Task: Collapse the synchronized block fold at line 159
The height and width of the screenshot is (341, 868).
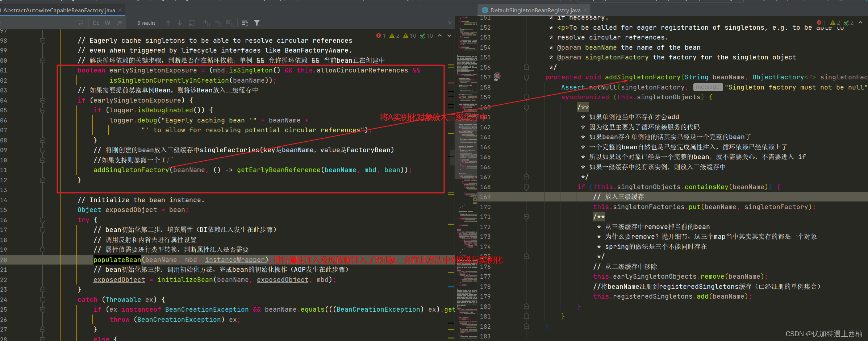Action: click(x=526, y=97)
